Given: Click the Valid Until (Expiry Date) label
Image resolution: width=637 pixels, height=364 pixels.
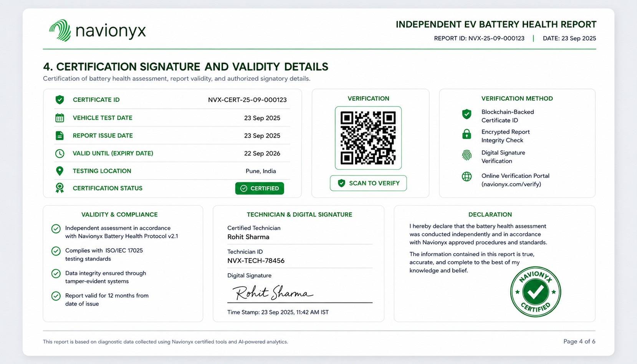Looking at the screenshot, I should pos(113,153).
